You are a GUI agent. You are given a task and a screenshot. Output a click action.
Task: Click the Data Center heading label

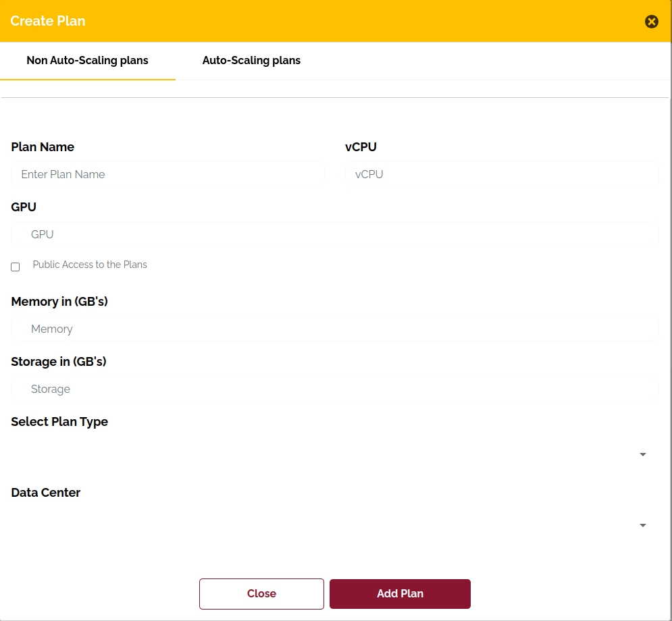pos(46,493)
